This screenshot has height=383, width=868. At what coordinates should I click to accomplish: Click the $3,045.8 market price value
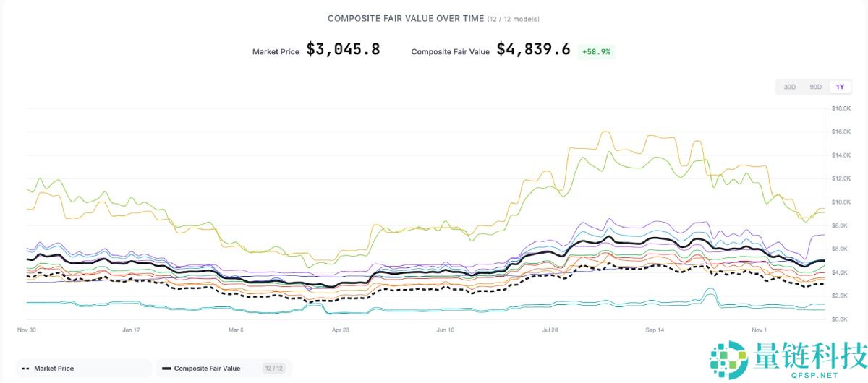click(343, 50)
